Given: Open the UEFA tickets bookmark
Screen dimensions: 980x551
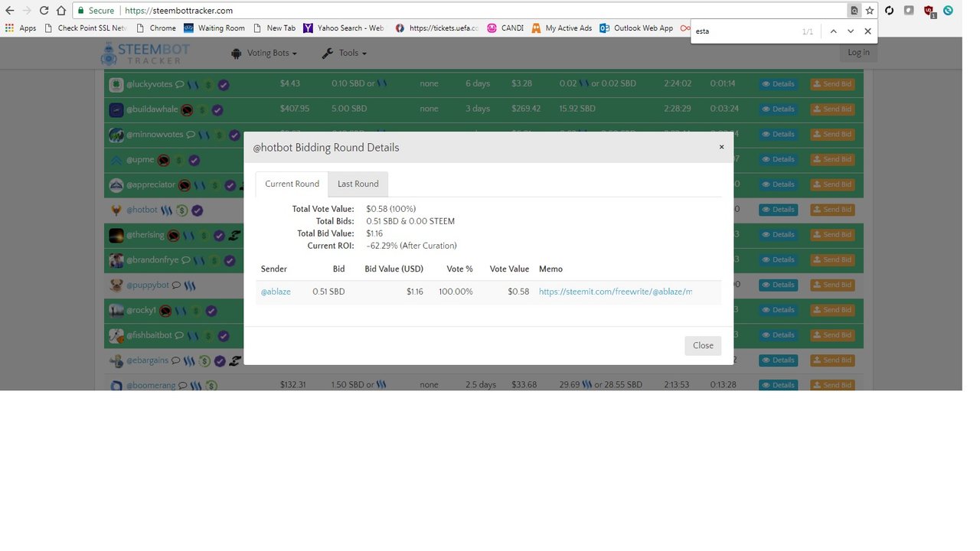Looking at the screenshot, I should point(436,28).
